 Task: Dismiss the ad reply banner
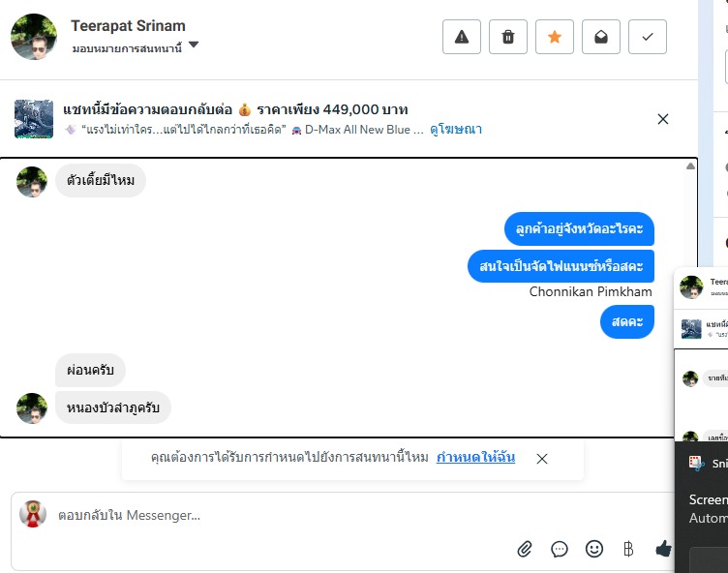tap(663, 119)
